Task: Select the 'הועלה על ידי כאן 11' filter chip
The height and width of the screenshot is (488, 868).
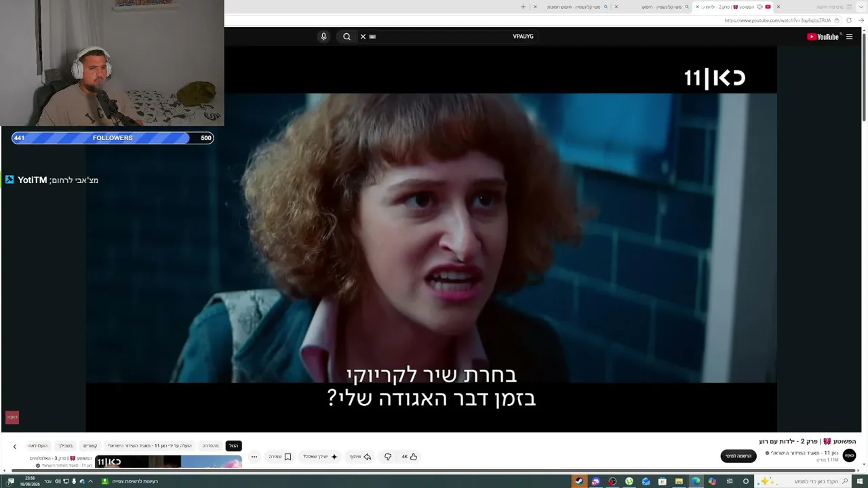Action: pyautogui.click(x=150, y=446)
